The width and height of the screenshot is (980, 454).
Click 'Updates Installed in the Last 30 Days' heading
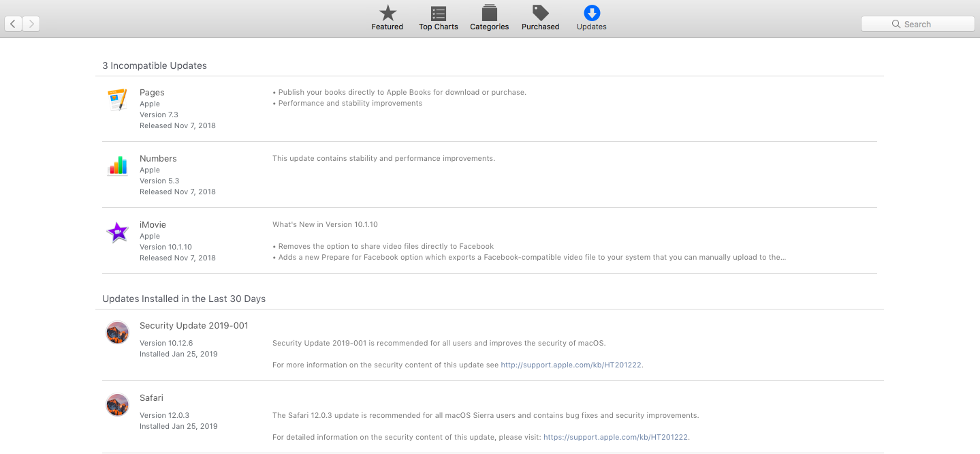tap(184, 299)
